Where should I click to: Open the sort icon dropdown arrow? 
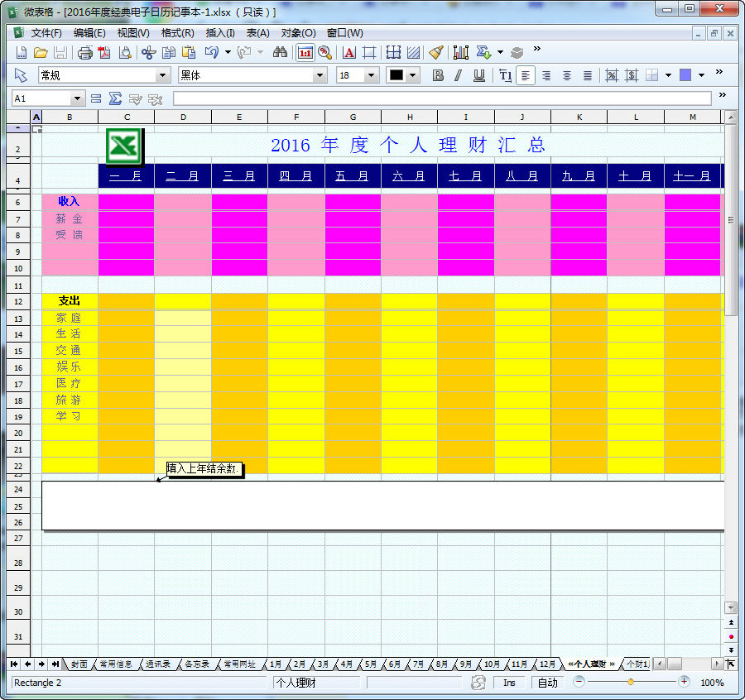pos(500,52)
